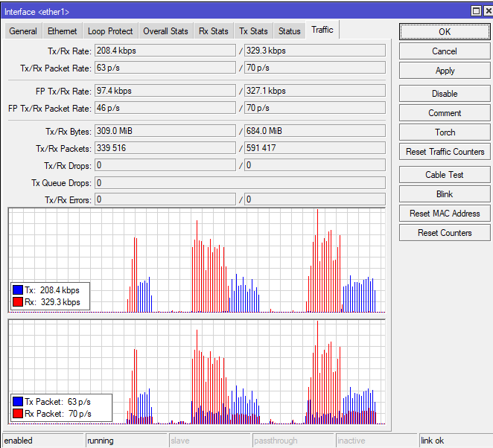Switch to the Status tab
Screen dimensions: 493x448
point(290,31)
